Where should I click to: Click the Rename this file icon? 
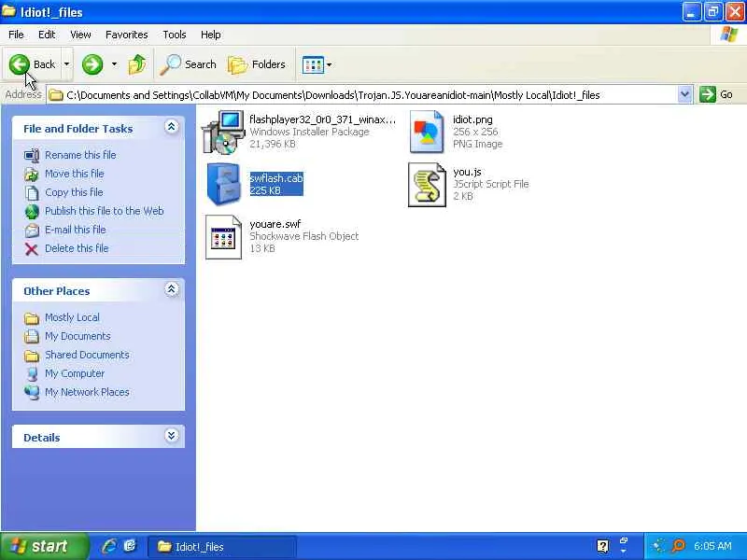pyautogui.click(x=32, y=155)
